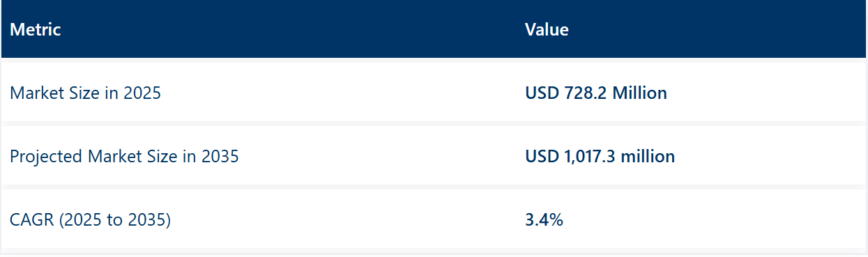Click the number 1,017.3 in projected value
Viewport: 868px width, 257px height.
pos(586,157)
